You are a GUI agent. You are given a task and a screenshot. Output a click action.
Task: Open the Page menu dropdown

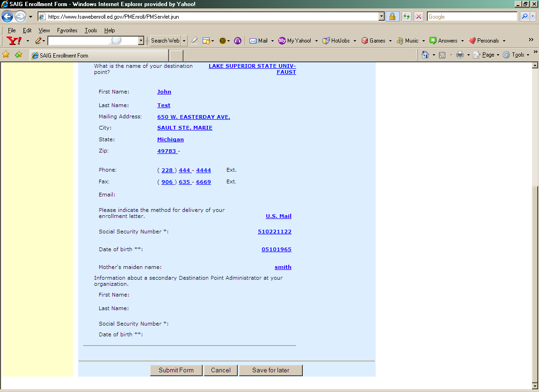[488, 55]
